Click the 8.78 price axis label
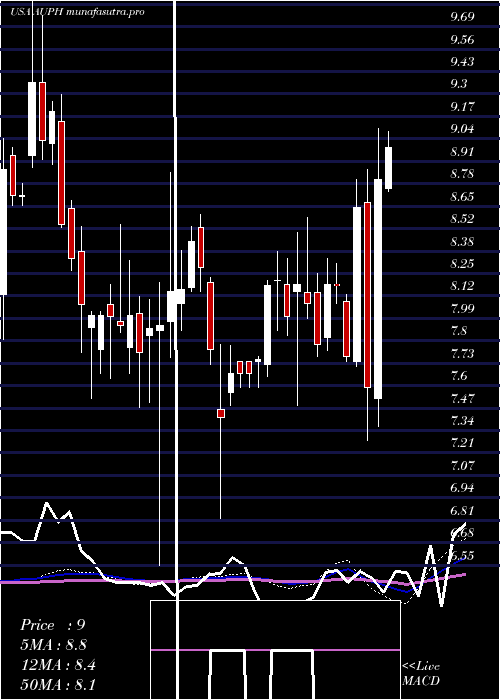Viewport: 500px width, 700px height. coord(462,174)
